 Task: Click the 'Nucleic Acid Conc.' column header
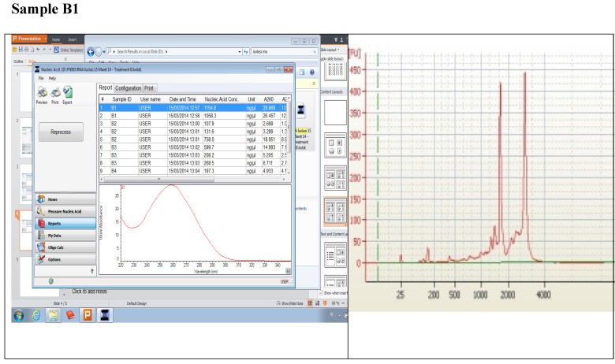tap(222, 99)
